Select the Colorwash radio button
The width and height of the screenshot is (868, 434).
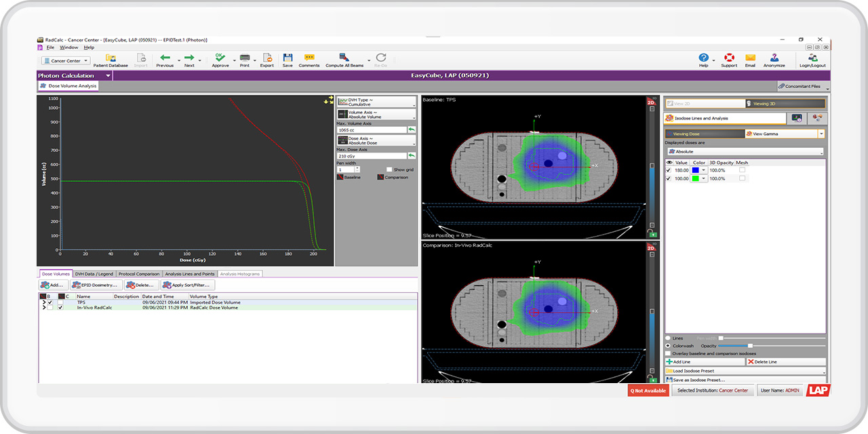pyautogui.click(x=669, y=345)
